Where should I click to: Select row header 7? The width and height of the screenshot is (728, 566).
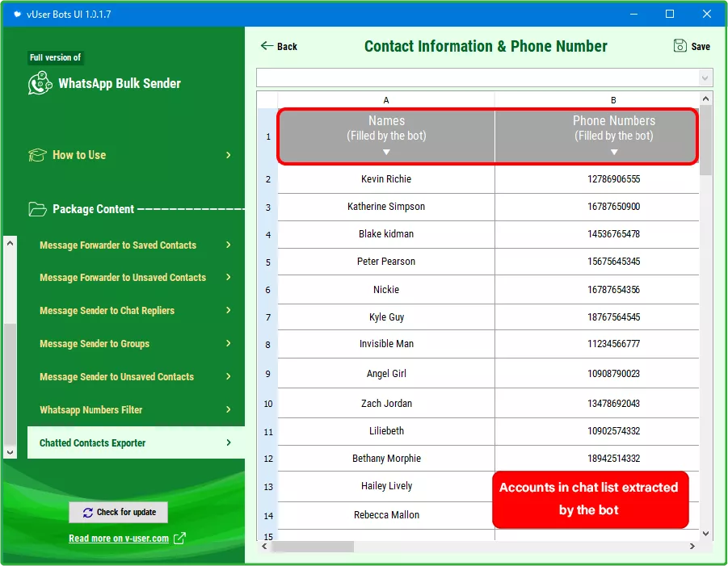coord(268,317)
